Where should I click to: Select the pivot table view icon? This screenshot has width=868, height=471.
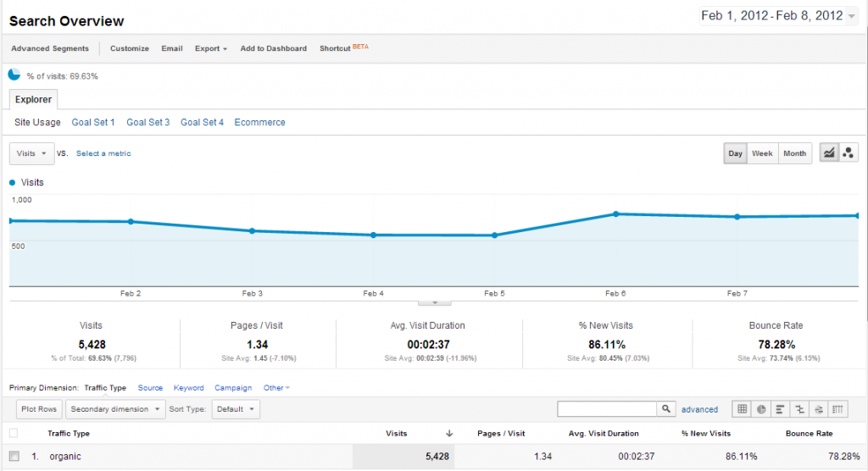837,409
